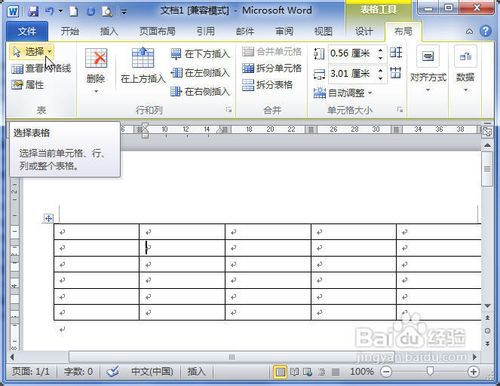
Task: Click Distribute Columns icon
Action: 396,72
